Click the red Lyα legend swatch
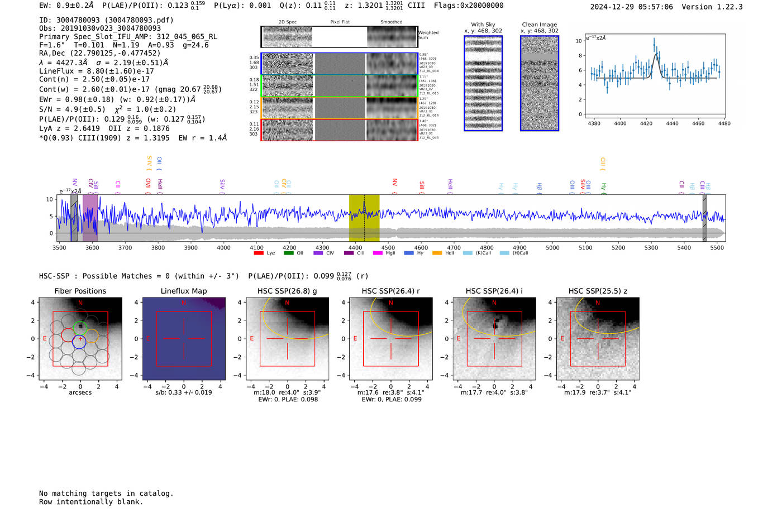The image size is (782, 532). point(258,253)
